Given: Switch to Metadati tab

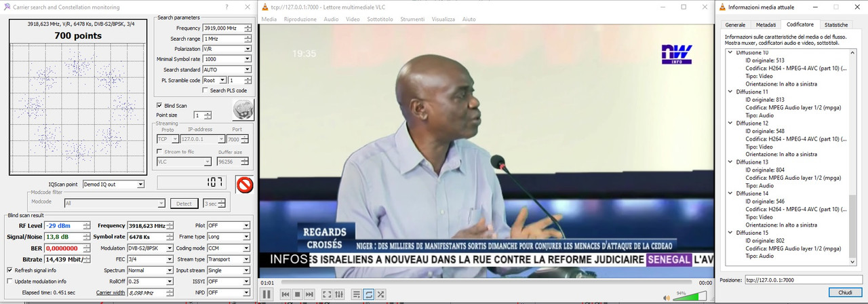Looking at the screenshot, I should pos(766,24).
